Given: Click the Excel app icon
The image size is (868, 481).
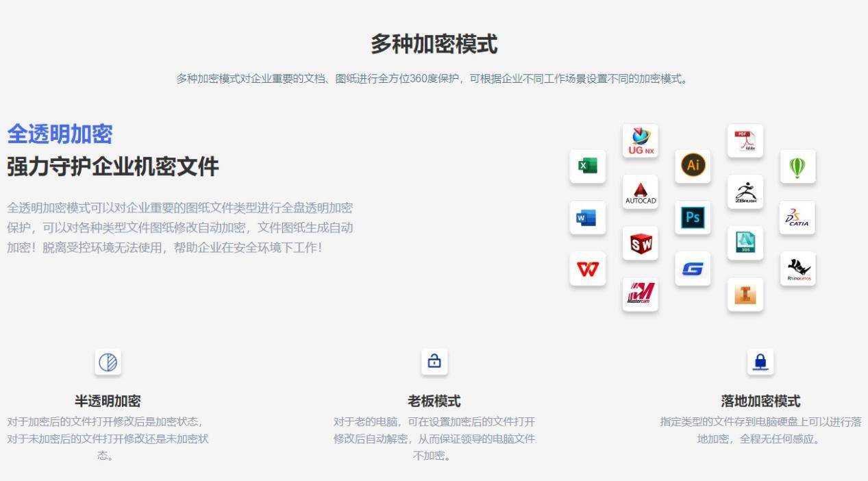Looking at the screenshot, I should [x=587, y=166].
